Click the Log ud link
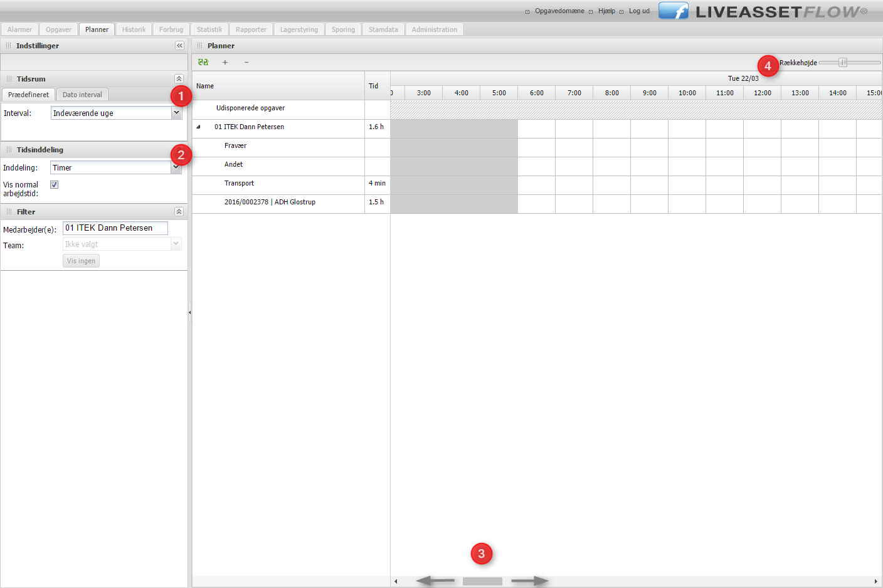Screen dimensions: 883x588 (639, 11)
